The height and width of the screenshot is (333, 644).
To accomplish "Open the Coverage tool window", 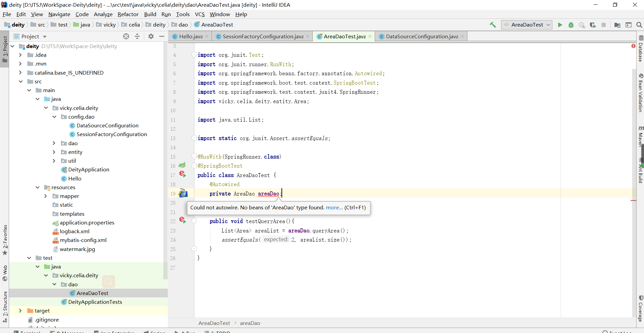I will click(641, 308).
